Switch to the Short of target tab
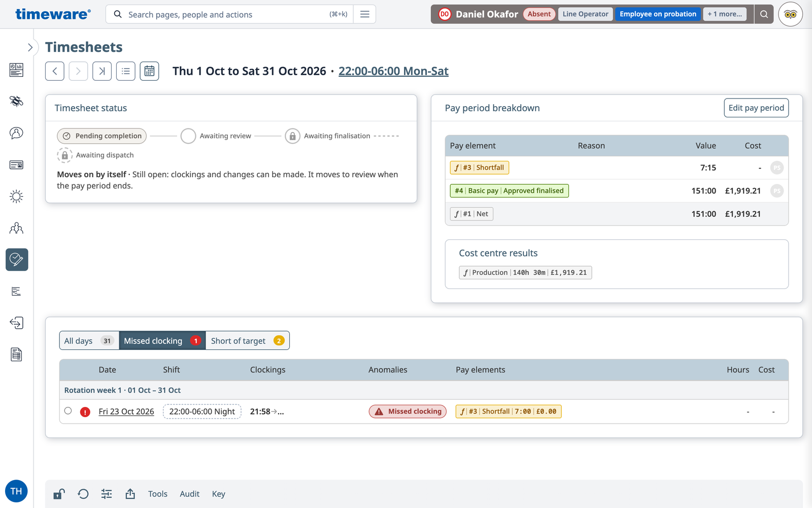The image size is (812, 508). click(248, 341)
